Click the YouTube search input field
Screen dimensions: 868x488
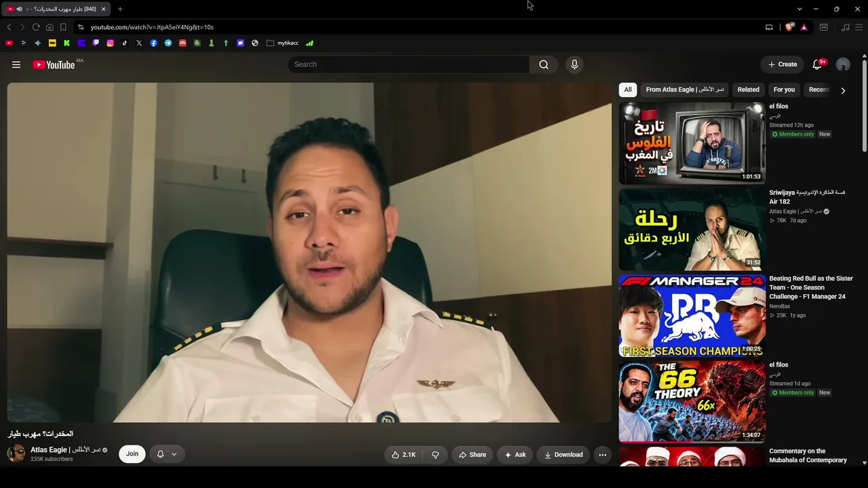point(408,64)
